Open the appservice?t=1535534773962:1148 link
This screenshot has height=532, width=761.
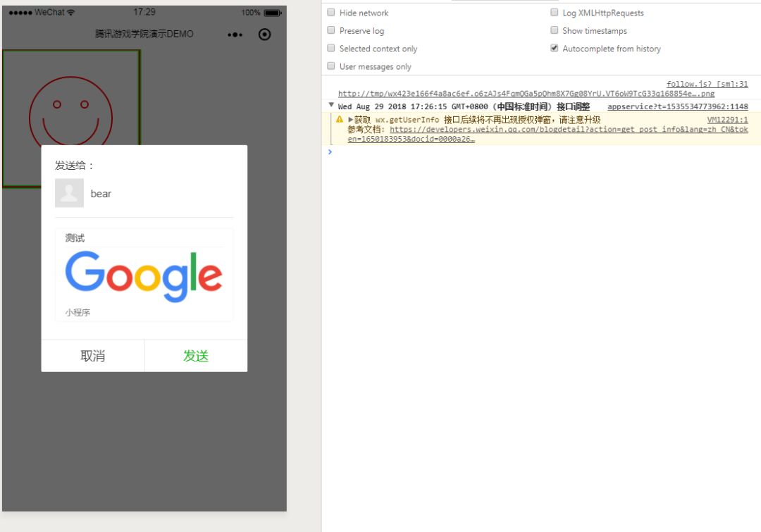click(678, 106)
